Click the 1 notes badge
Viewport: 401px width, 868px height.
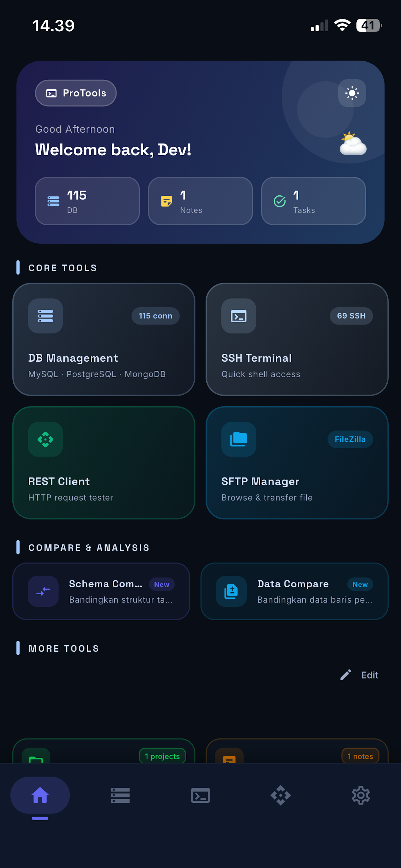pos(360,756)
